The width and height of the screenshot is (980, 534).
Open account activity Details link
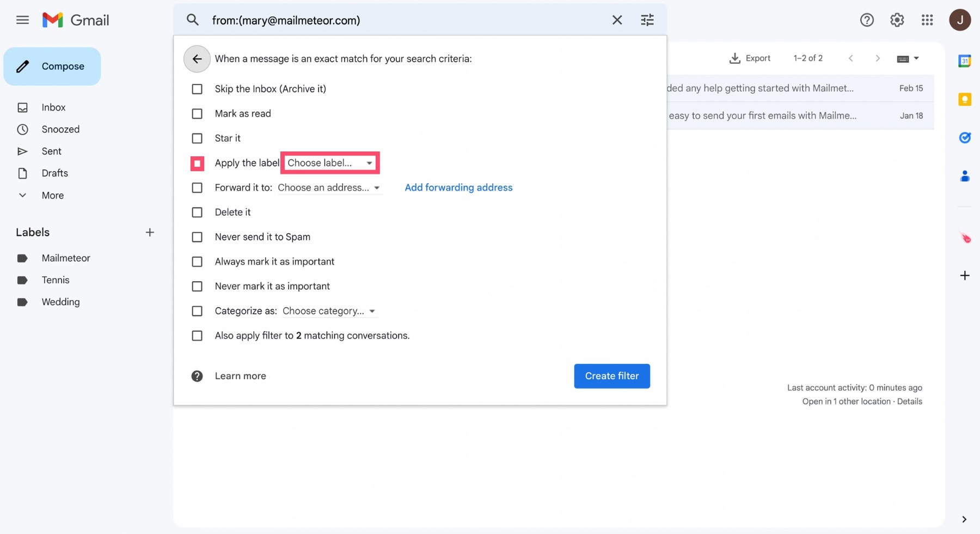pyautogui.click(x=909, y=402)
